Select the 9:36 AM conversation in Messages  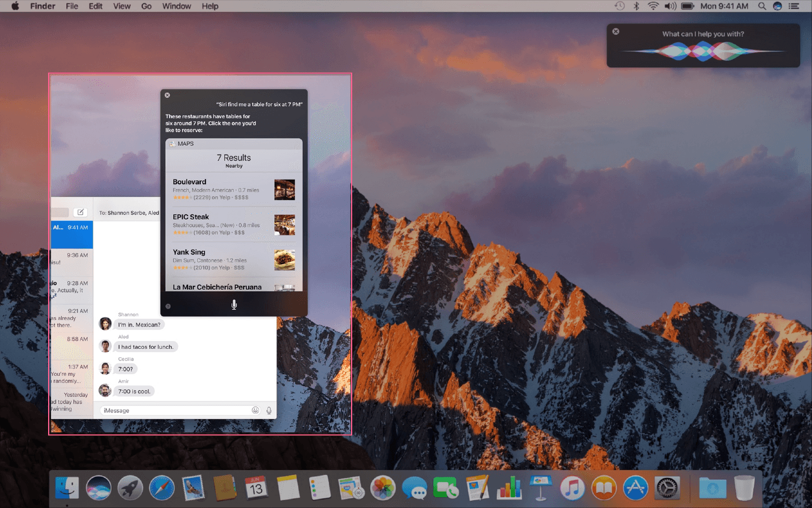coord(72,262)
